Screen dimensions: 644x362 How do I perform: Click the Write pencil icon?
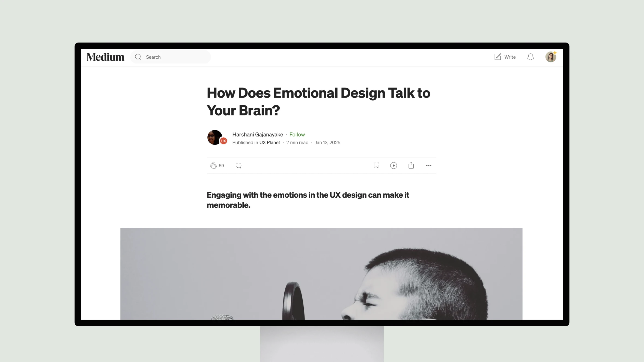[497, 57]
